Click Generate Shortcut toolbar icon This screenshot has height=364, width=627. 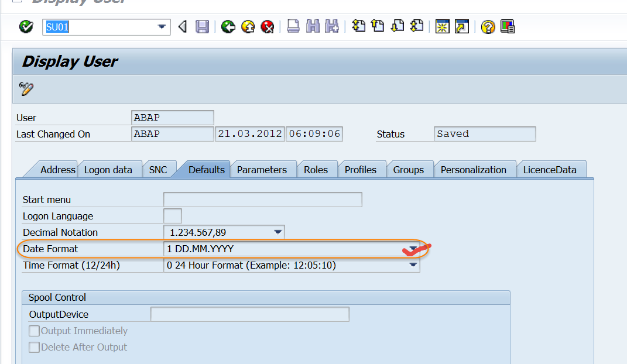pyautogui.click(x=462, y=27)
